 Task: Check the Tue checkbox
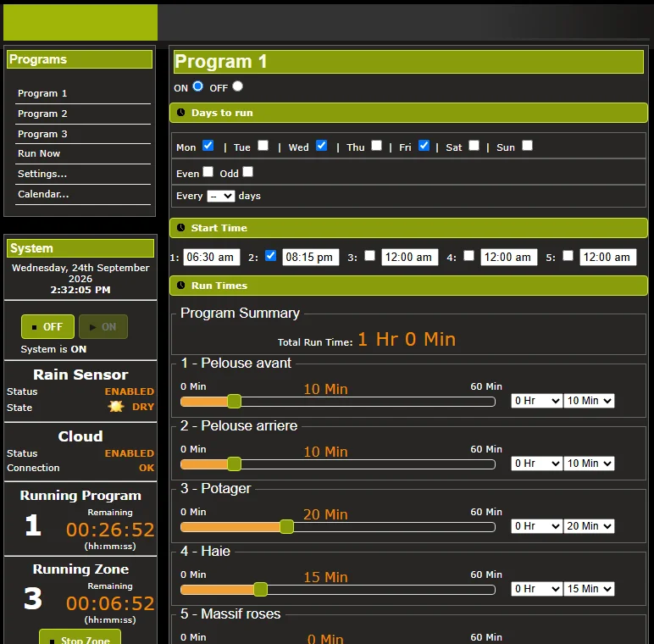tap(263, 146)
